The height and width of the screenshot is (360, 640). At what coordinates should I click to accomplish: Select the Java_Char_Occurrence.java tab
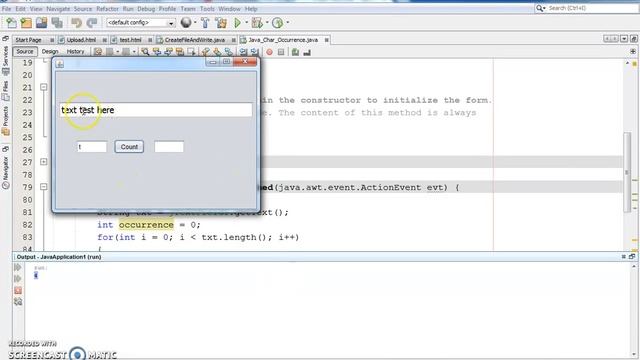click(283, 40)
